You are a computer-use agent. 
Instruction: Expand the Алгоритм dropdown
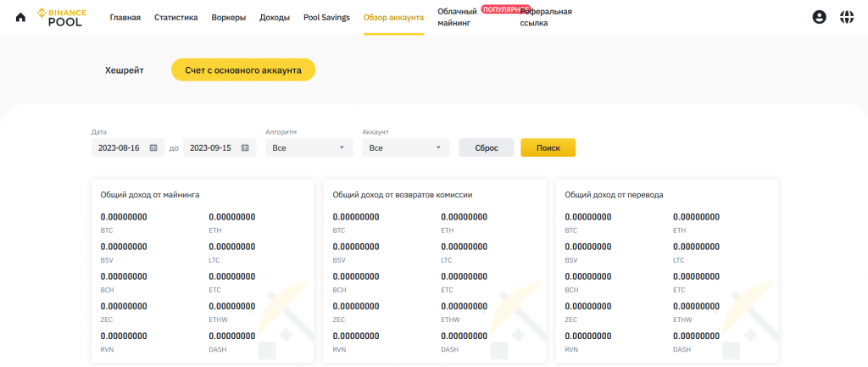click(309, 147)
